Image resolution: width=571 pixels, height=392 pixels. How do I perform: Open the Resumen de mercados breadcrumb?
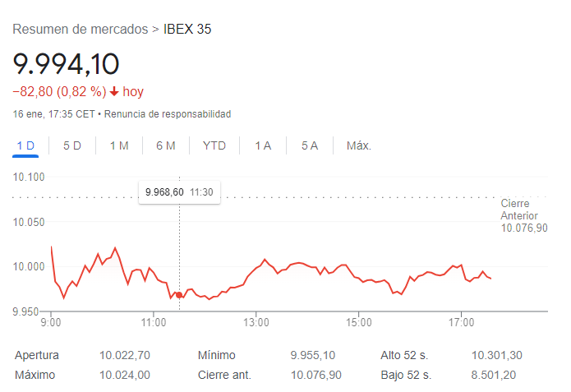coord(81,30)
